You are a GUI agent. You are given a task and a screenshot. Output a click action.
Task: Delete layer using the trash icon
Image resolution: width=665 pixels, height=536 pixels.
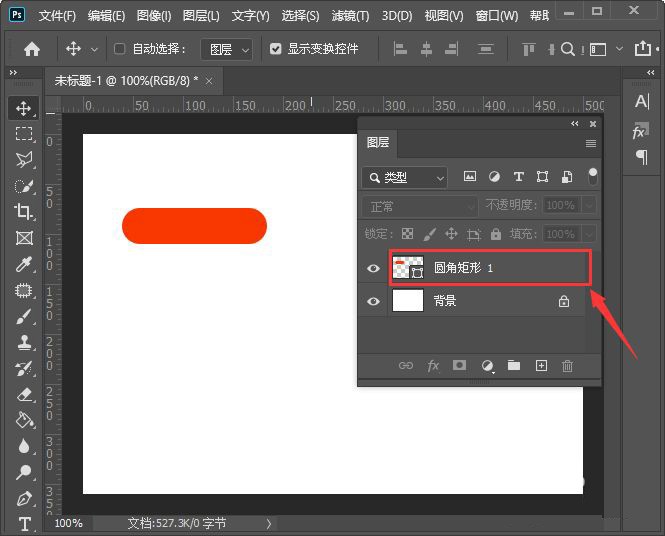(x=567, y=366)
